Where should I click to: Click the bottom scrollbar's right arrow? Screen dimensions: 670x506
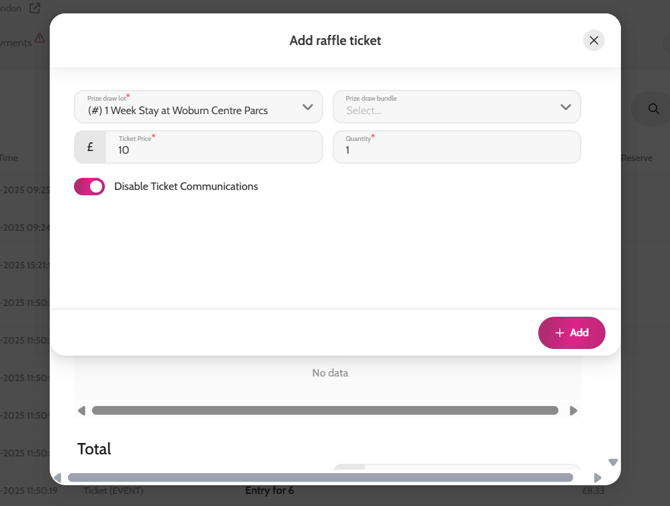coord(598,478)
